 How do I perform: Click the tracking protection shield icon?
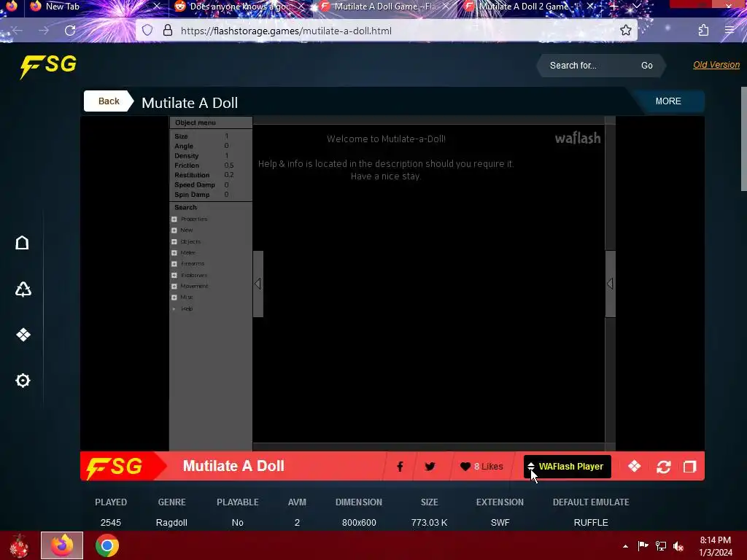[147, 31]
